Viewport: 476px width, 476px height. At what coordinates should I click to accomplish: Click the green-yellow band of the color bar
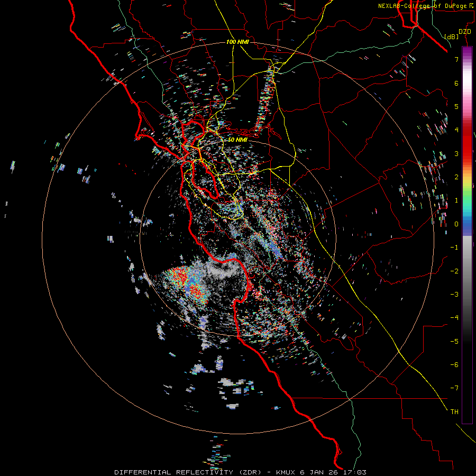[467, 190]
